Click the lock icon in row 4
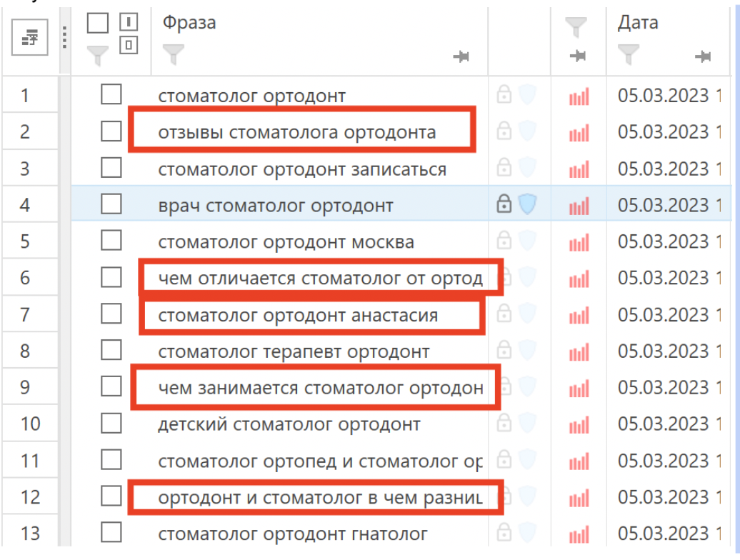 [x=504, y=206]
